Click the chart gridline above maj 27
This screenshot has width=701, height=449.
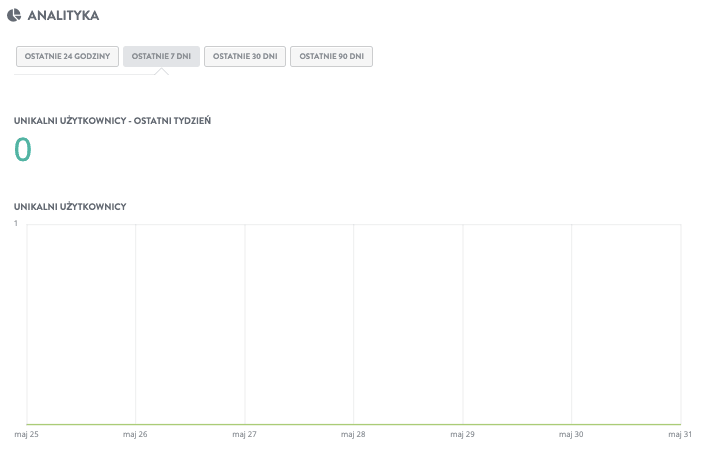click(245, 324)
